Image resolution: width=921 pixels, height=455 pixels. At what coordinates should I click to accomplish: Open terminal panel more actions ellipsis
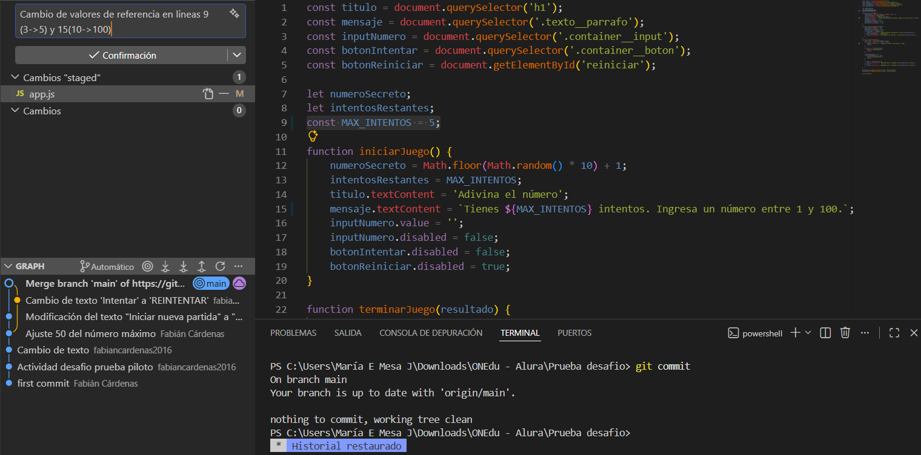865,333
